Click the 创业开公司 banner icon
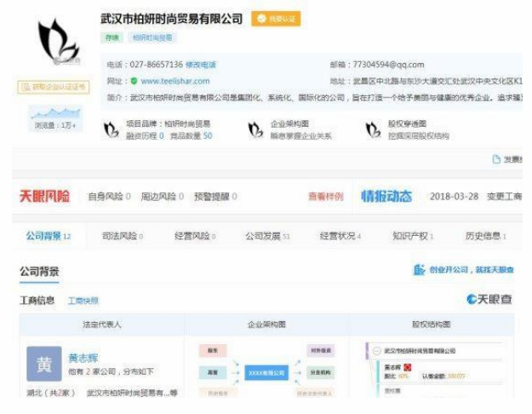Viewport: 532px width, 414px height. point(419,270)
